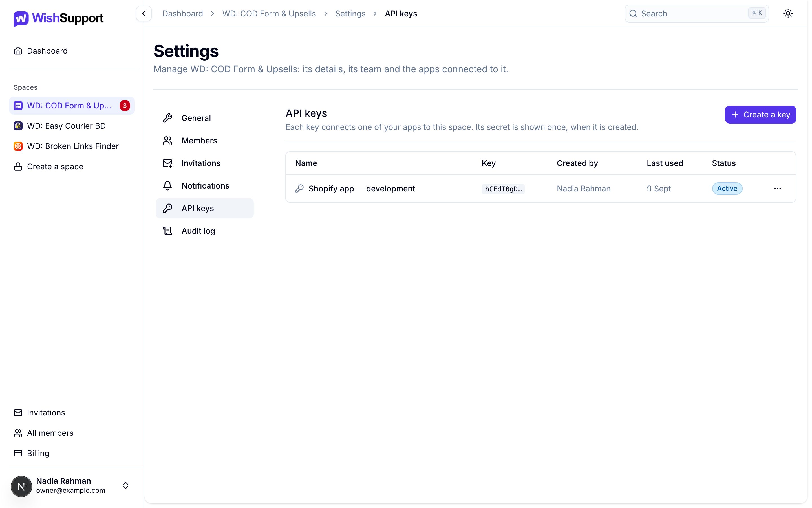The height and width of the screenshot is (508, 812).
Task: Click the Nadia Rahman avatar
Action: click(21, 486)
